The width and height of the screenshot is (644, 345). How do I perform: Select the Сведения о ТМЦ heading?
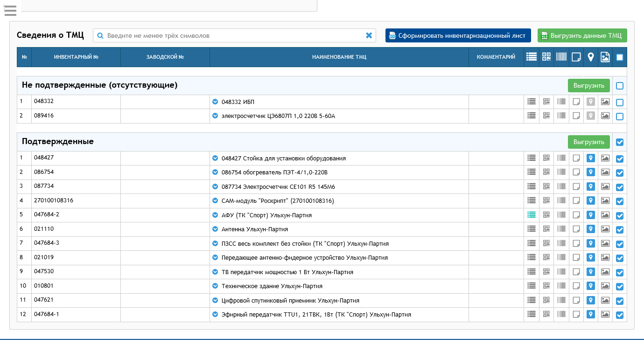tap(50, 35)
